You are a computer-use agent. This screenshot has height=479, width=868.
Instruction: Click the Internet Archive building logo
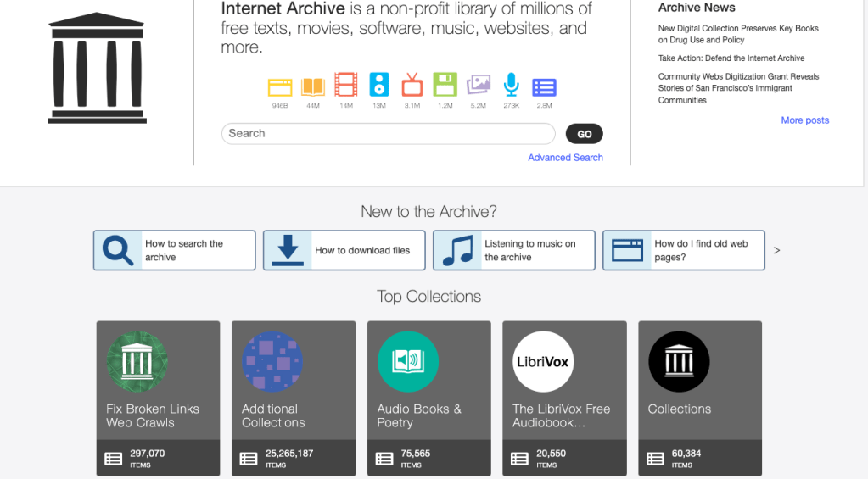point(97,68)
